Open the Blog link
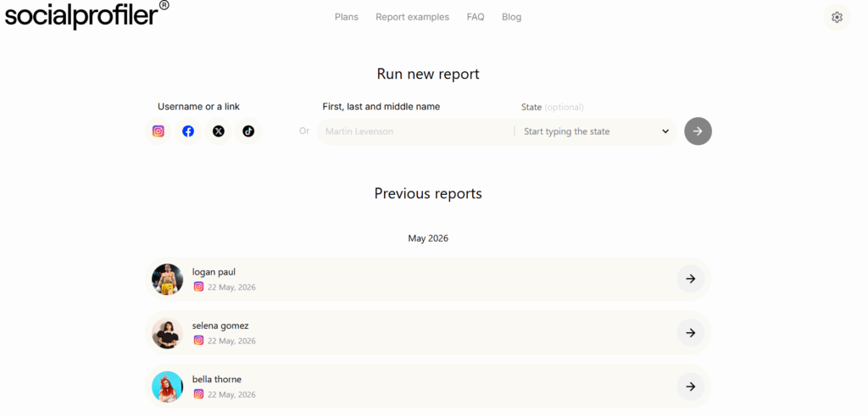Image resolution: width=868 pixels, height=417 pixels. (x=511, y=17)
